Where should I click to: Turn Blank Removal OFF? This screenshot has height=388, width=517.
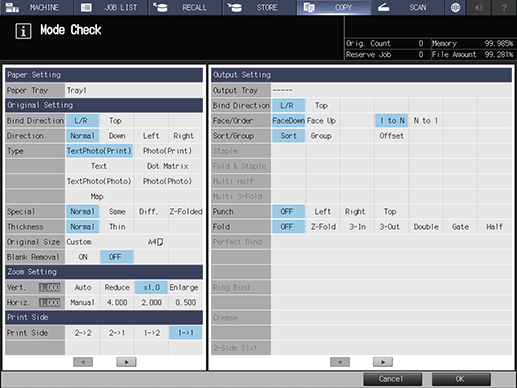click(x=116, y=257)
